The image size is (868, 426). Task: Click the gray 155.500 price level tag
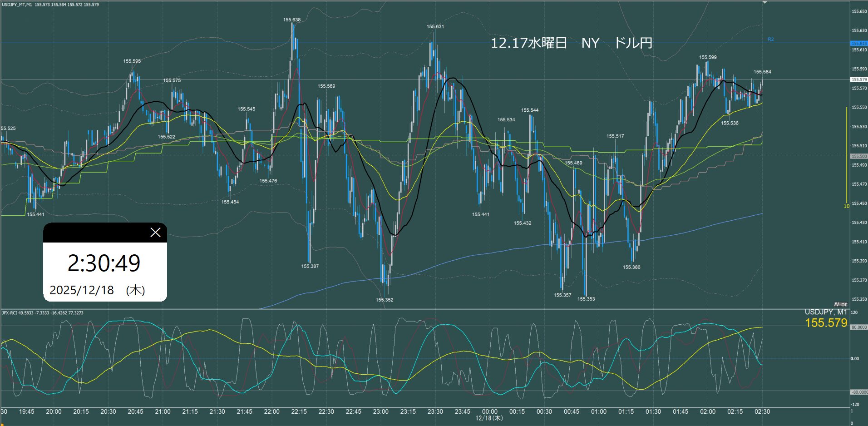pos(858,156)
